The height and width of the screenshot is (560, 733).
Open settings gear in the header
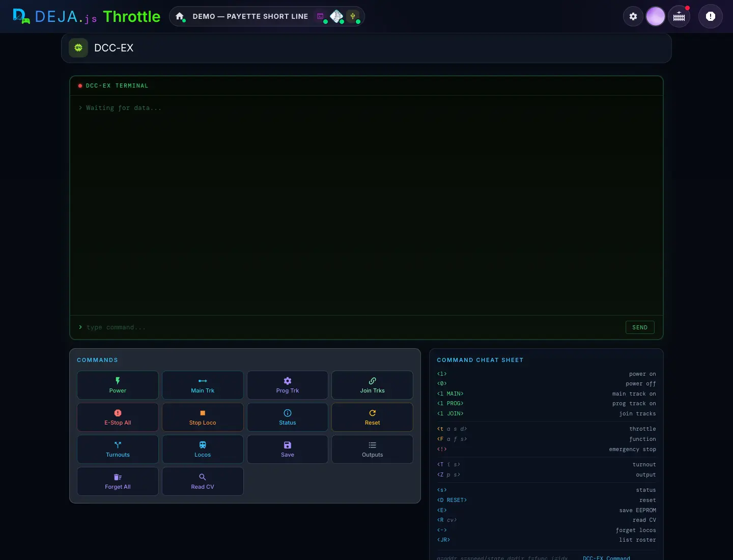click(633, 16)
